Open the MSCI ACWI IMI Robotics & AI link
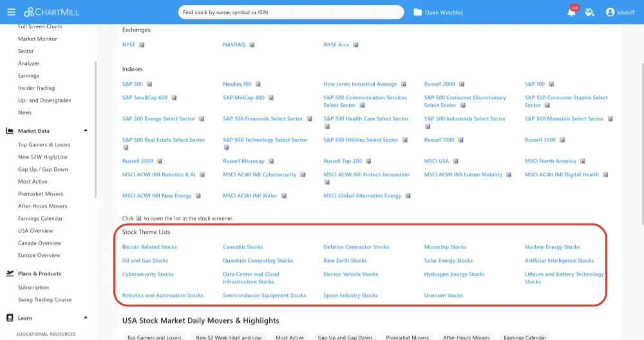 coord(158,175)
